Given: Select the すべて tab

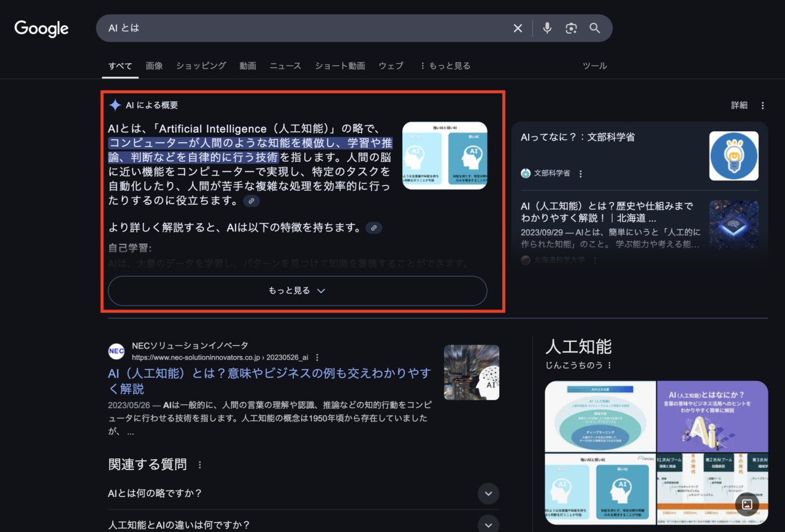Looking at the screenshot, I should point(120,66).
